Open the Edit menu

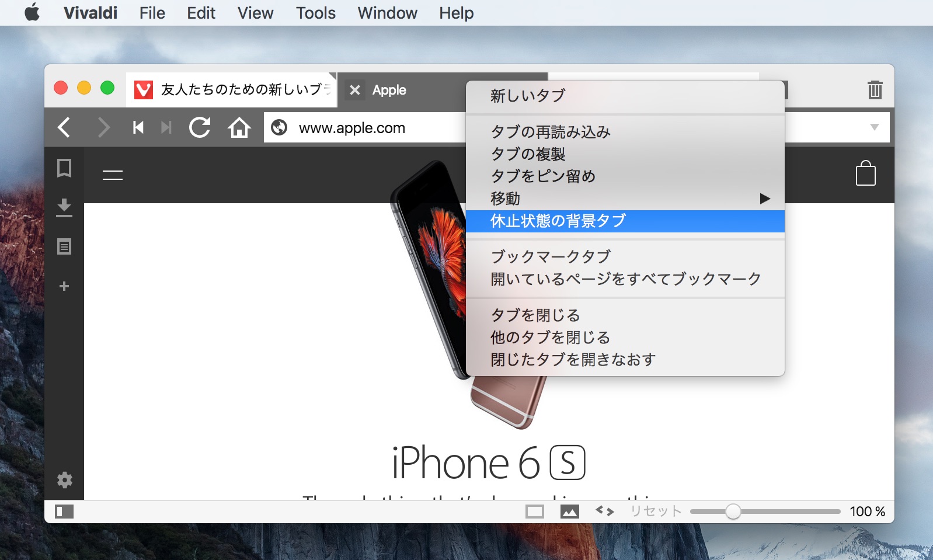(201, 13)
